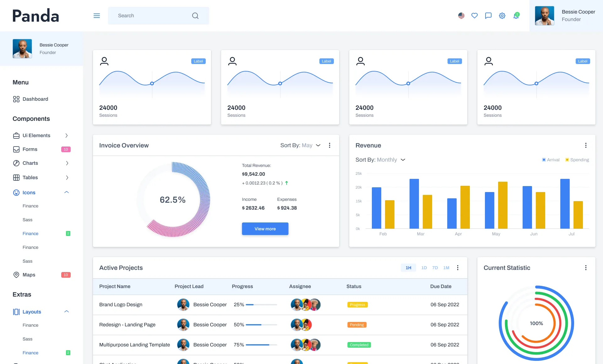Screen dimensions: 603x364
Task: Click the search magnifier icon
Action: 195,15
